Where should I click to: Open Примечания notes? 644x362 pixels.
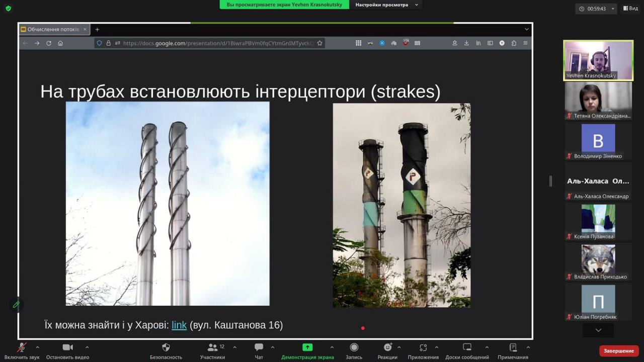[513, 350]
